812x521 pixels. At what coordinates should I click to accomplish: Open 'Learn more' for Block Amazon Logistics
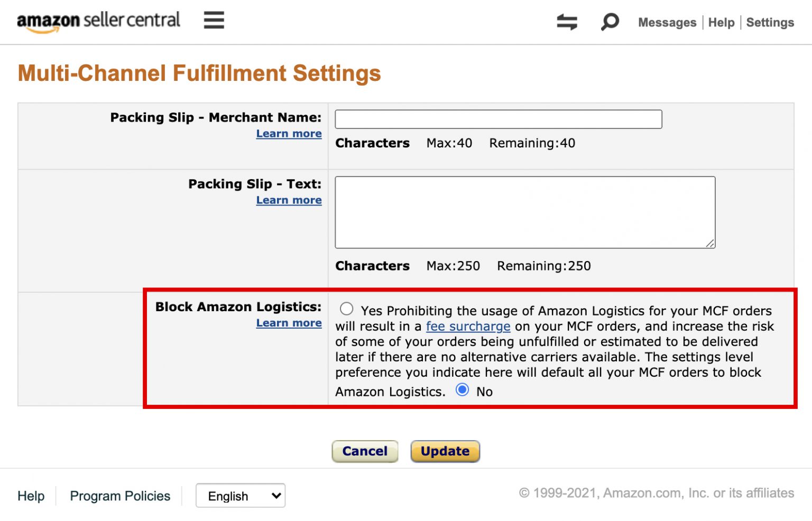pyautogui.click(x=289, y=323)
